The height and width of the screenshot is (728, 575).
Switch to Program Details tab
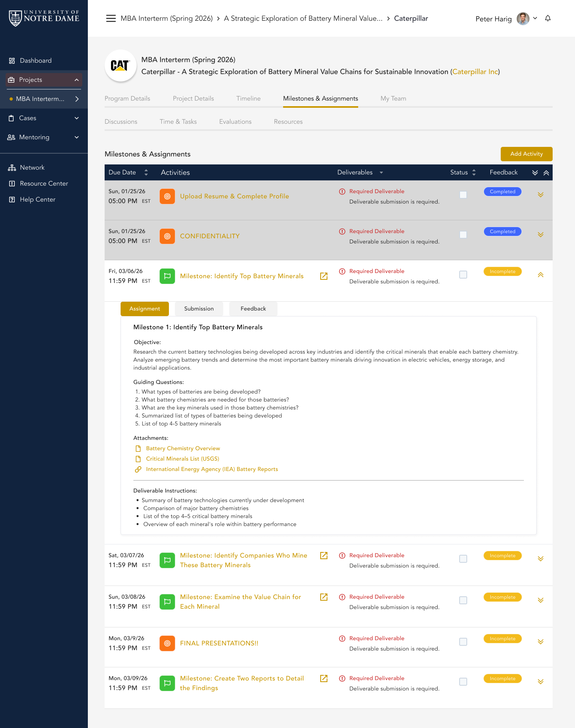(x=127, y=99)
